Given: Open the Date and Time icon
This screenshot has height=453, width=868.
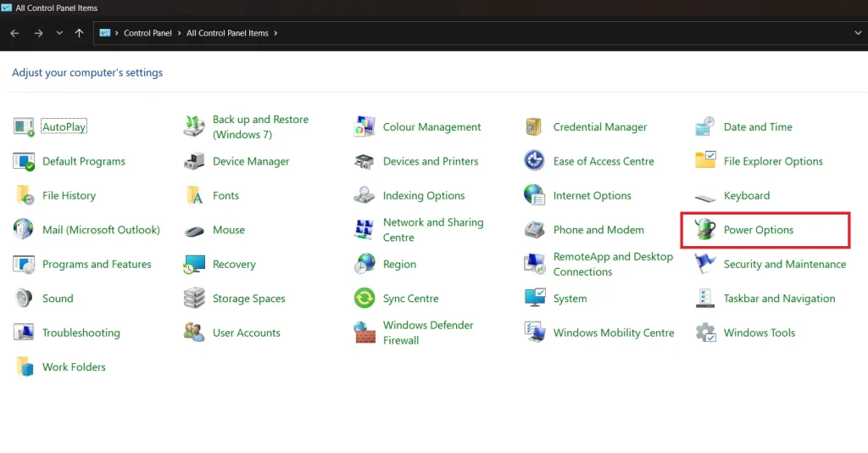Looking at the screenshot, I should [x=705, y=126].
